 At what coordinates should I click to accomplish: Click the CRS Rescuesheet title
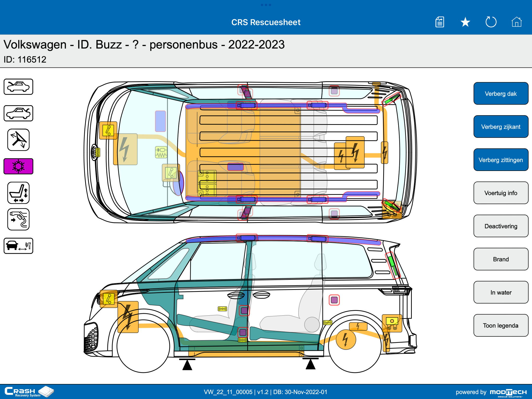(x=266, y=22)
